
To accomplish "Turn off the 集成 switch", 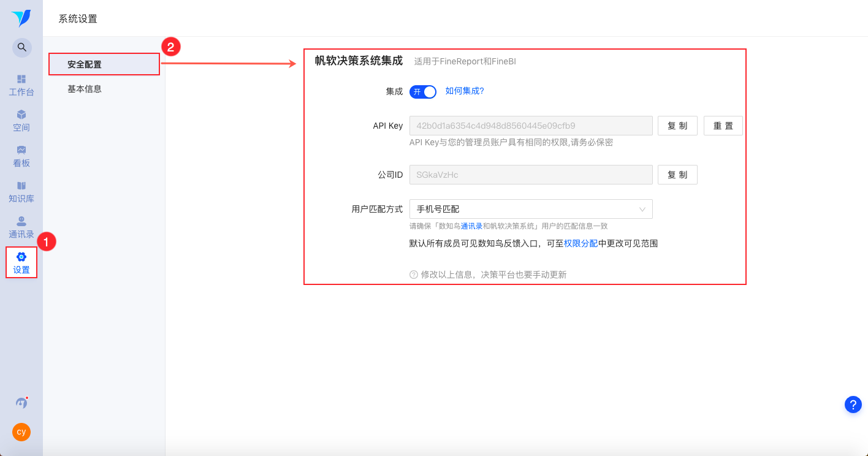I will point(423,91).
